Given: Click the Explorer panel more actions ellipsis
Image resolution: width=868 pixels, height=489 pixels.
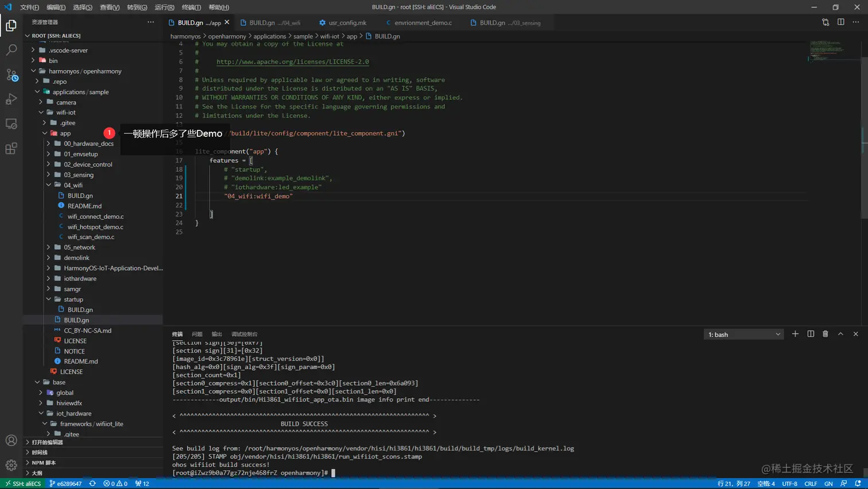Looking at the screenshot, I should 150,22.
